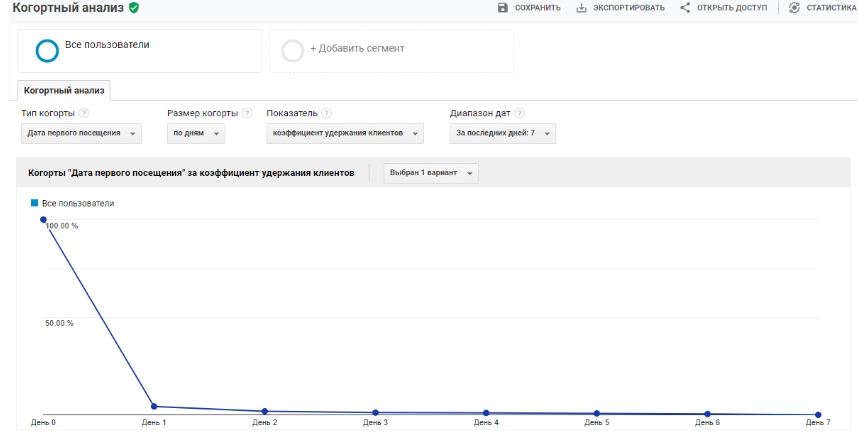This screenshot has width=858, height=445.
Task: Share report with ОТКРЫТЬ ДОСТУП
Action: (723, 8)
